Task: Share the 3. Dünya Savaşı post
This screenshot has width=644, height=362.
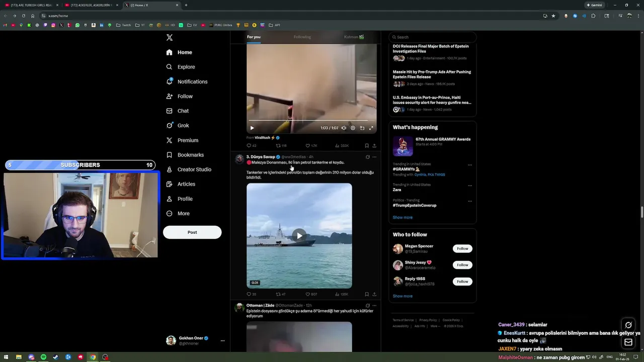Action: 374,294
